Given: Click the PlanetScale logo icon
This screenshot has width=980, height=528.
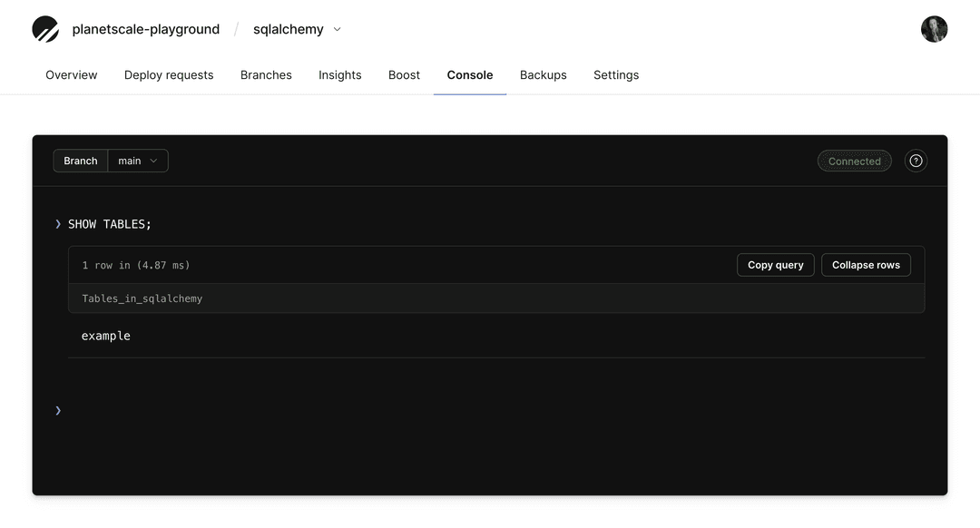Looking at the screenshot, I should [45, 28].
